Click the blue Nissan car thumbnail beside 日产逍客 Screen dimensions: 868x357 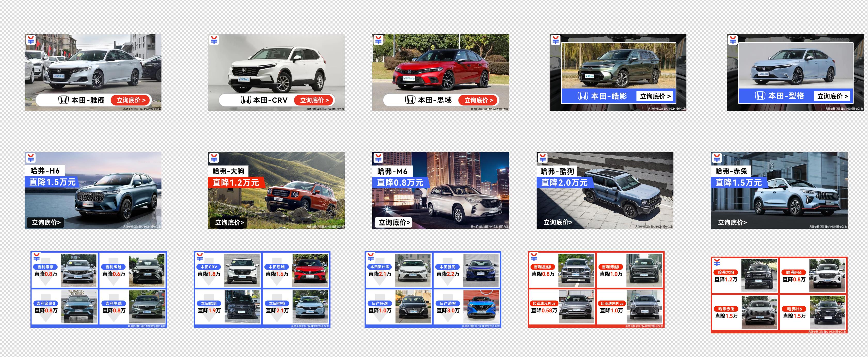point(481,307)
